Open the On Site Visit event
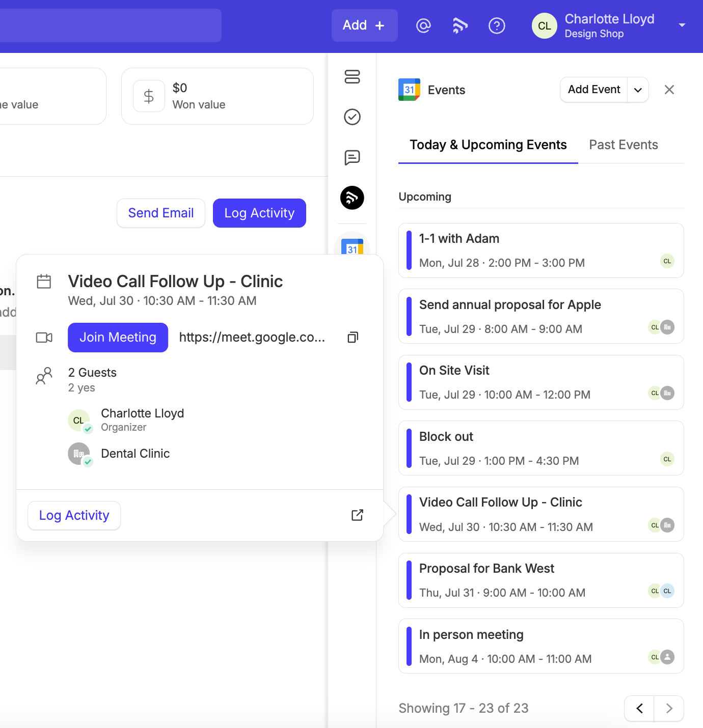This screenshot has width=703, height=728. pyautogui.click(x=541, y=382)
